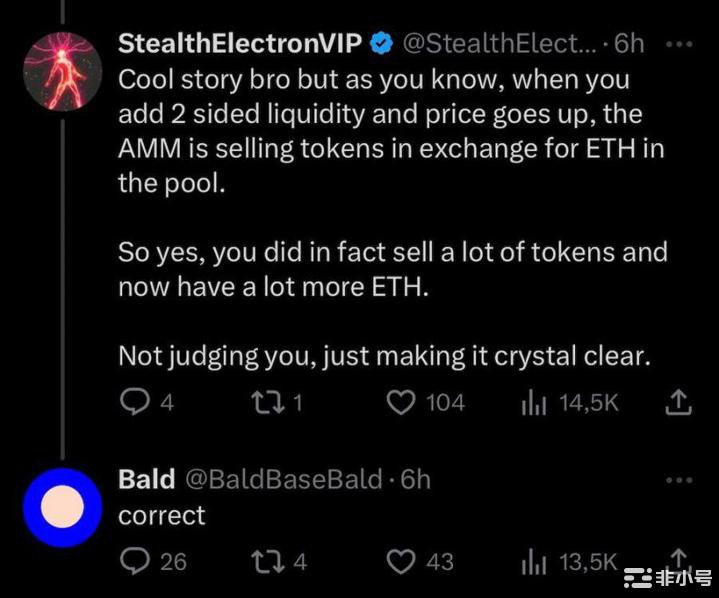Click the StealthElectronVIP display name

click(x=239, y=44)
